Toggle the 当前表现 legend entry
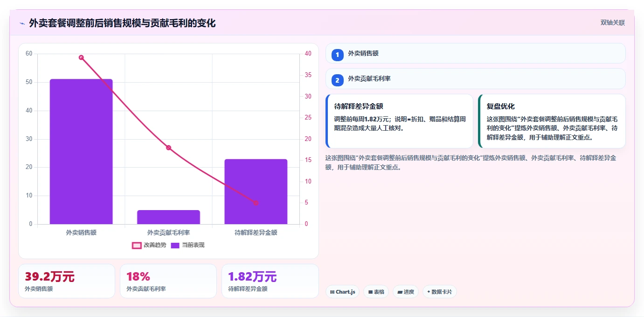644x317 pixels. click(x=187, y=245)
